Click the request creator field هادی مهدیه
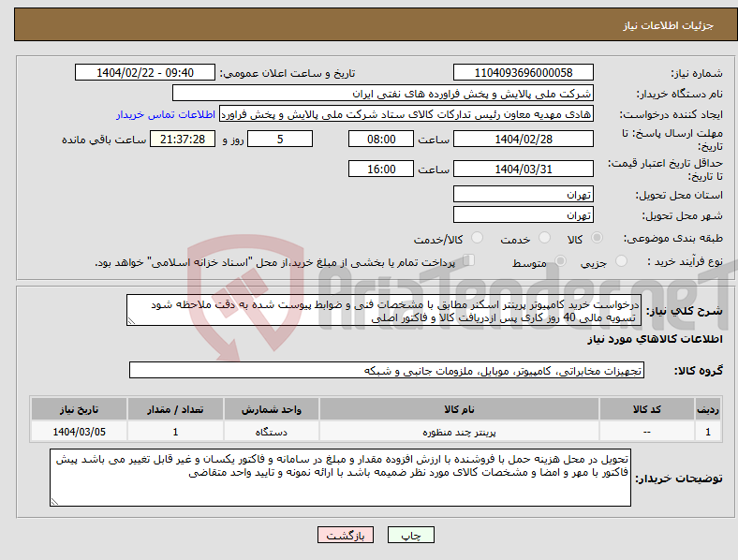Image resolution: width=738 pixels, height=560 pixels. tap(406, 114)
